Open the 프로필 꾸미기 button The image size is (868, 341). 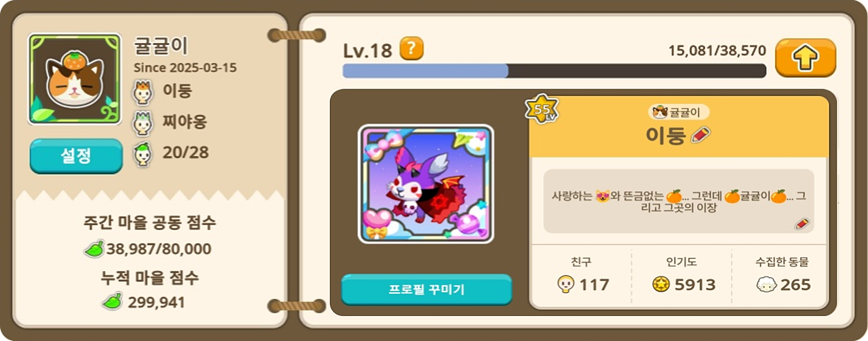[426, 289]
